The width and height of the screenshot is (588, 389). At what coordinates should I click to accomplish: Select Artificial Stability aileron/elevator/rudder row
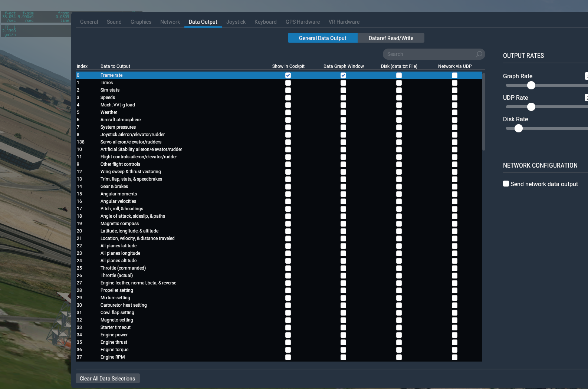coord(279,149)
